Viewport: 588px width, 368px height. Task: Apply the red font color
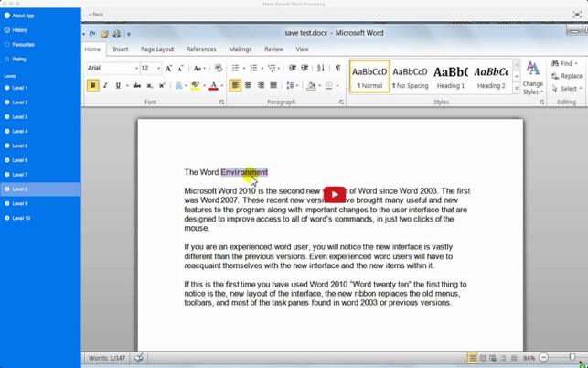pyautogui.click(x=213, y=86)
